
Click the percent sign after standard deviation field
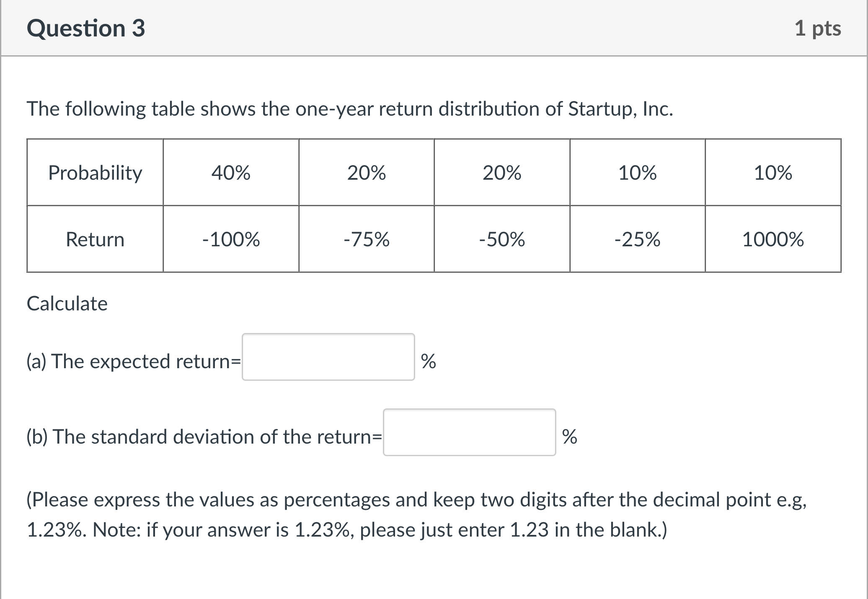pyautogui.click(x=569, y=437)
